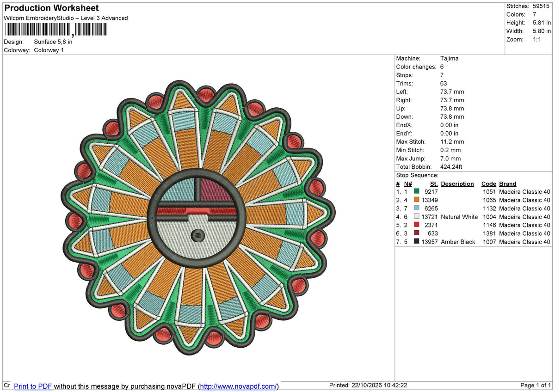Click the design name 'Sunface 5,8 in'

[x=53, y=42]
